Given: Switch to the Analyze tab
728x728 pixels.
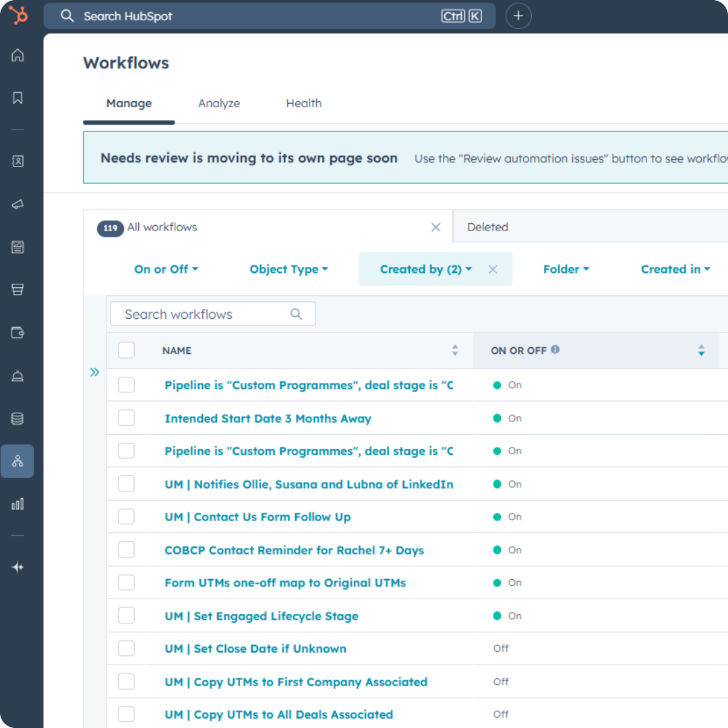Looking at the screenshot, I should [x=219, y=103].
